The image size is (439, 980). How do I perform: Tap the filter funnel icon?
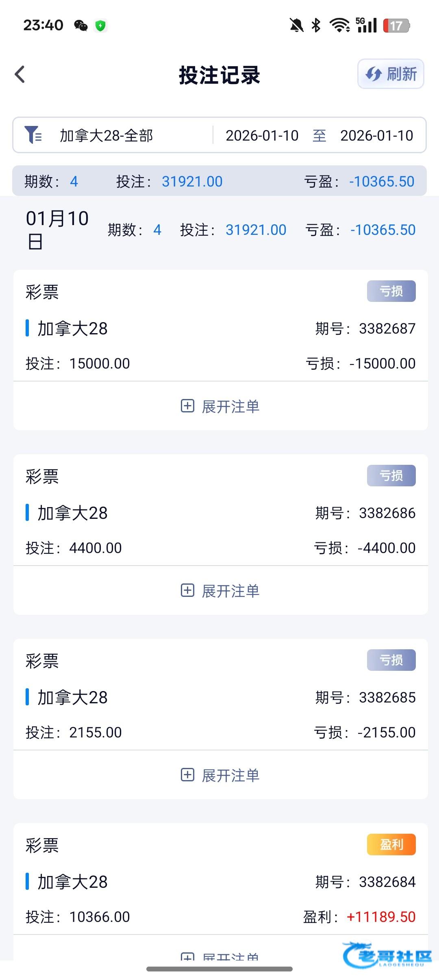[x=33, y=135]
